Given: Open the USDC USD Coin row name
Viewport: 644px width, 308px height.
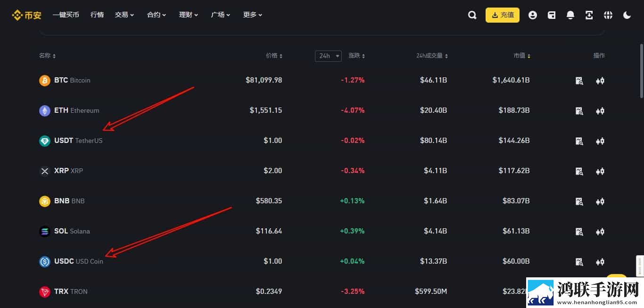Looking at the screenshot, I should 79,261.
